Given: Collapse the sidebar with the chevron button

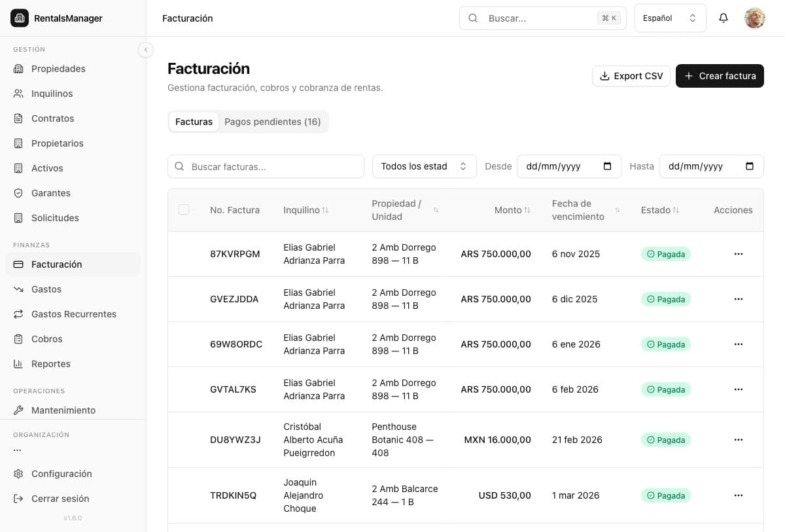Looking at the screenshot, I should tap(145, 50).
